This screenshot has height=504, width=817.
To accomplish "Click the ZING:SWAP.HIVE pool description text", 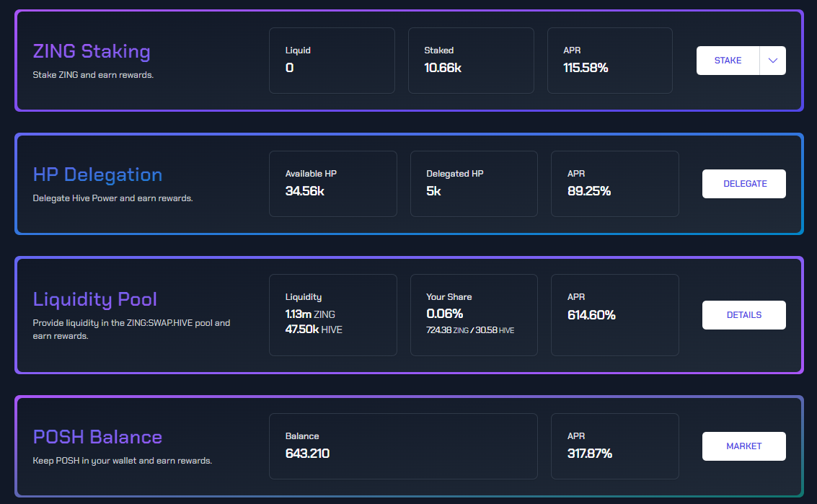I will [131, 330].
